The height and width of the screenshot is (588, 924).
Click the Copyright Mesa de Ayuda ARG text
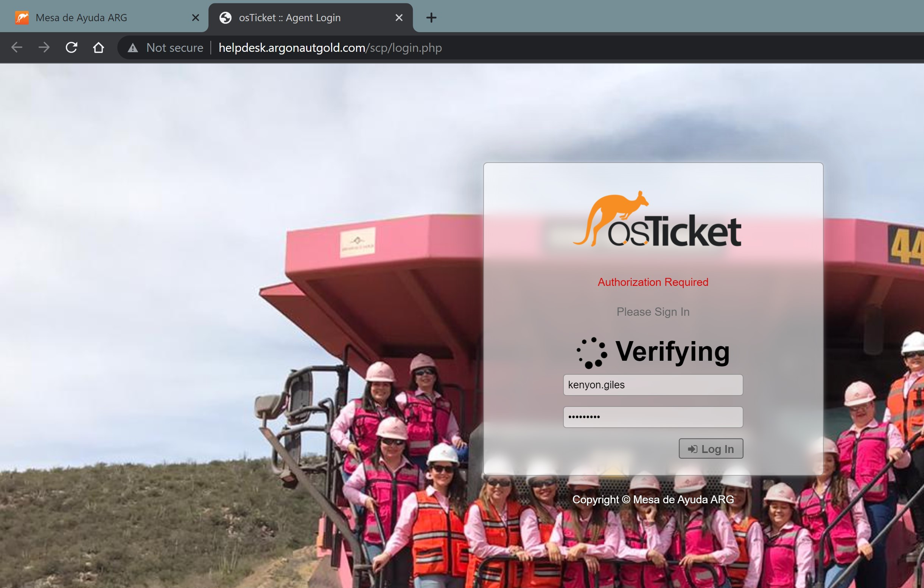(653, 500)
